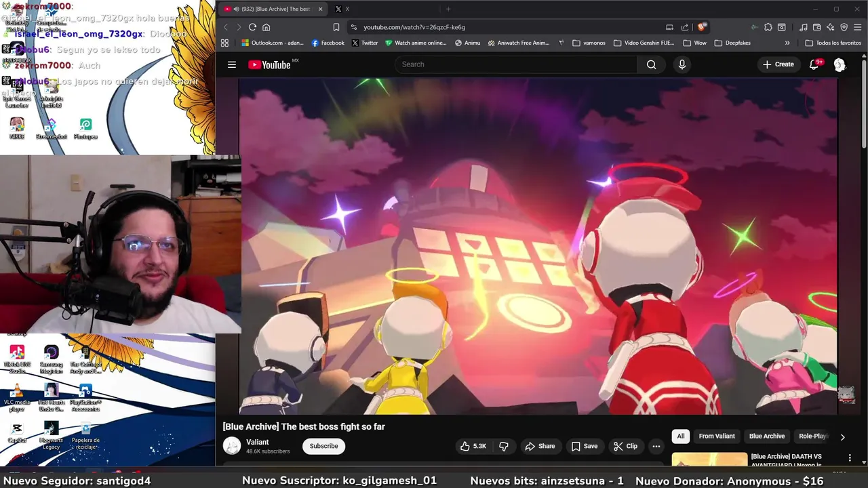The width and height of the screenshot is (868, 488).
Task: Open the Twitter bookmark
Action: (x=365, y=43)
